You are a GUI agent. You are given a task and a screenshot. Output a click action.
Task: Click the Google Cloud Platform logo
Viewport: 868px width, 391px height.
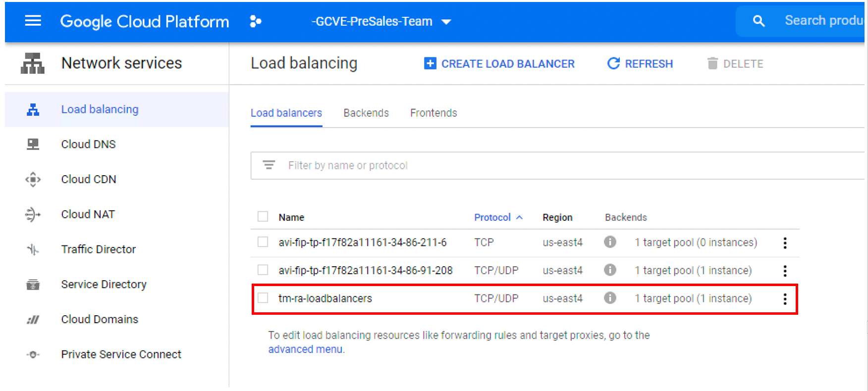pyautogui.click(x=145, y=21)
